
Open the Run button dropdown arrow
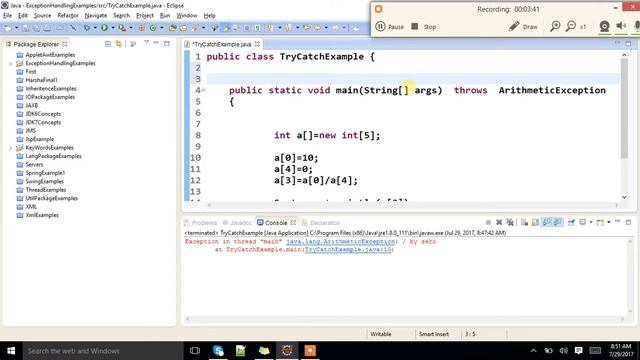point(113,28)
